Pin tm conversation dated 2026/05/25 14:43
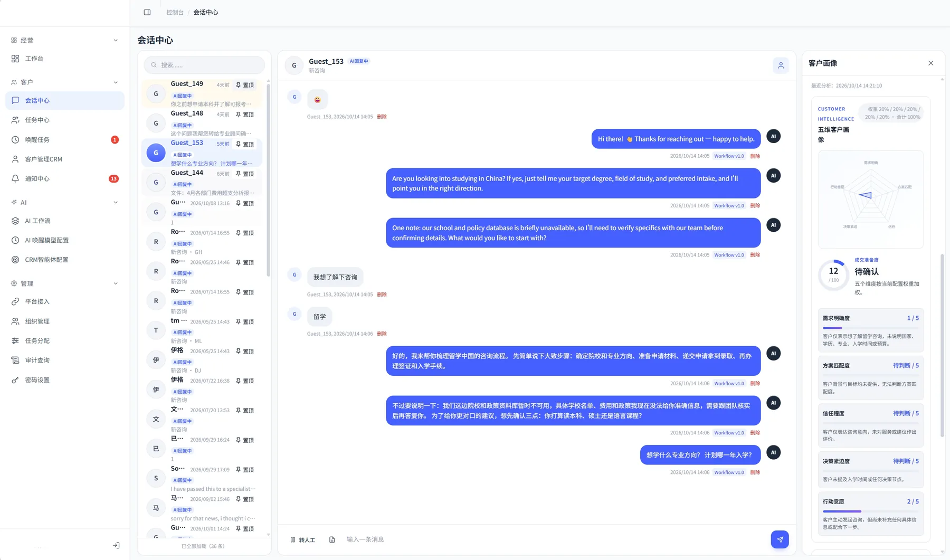The image size is (950, 560). tap(245, 322)
